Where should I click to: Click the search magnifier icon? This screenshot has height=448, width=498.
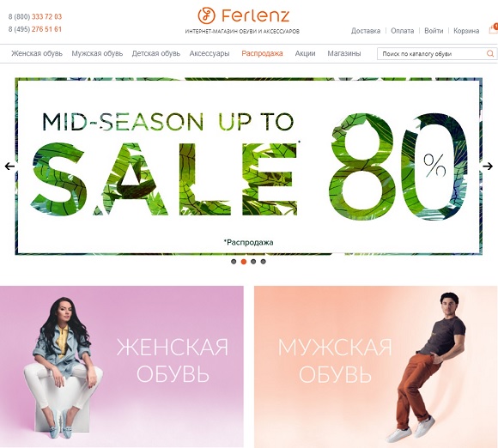pyautogui.click(x=490, y=53)
